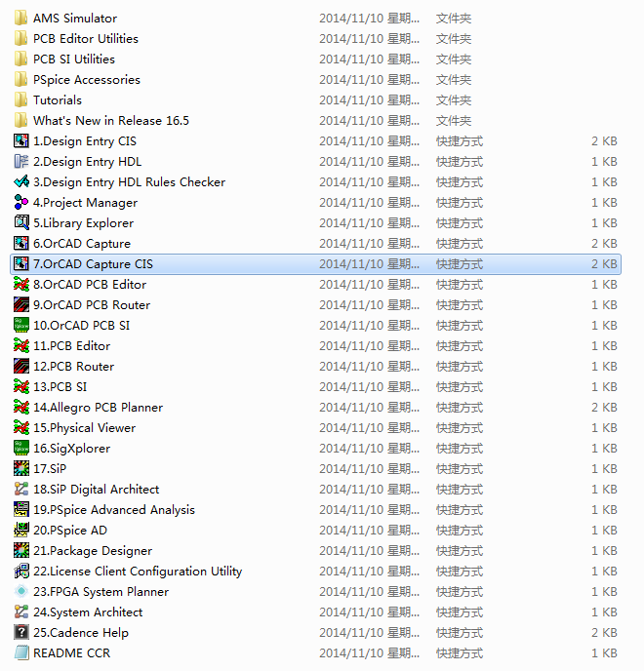Screen dimensions: 644x671
Task: Click the 1 KB size of 20.PSpice AD
Action: pyautogui.click(x=604, y=531)
